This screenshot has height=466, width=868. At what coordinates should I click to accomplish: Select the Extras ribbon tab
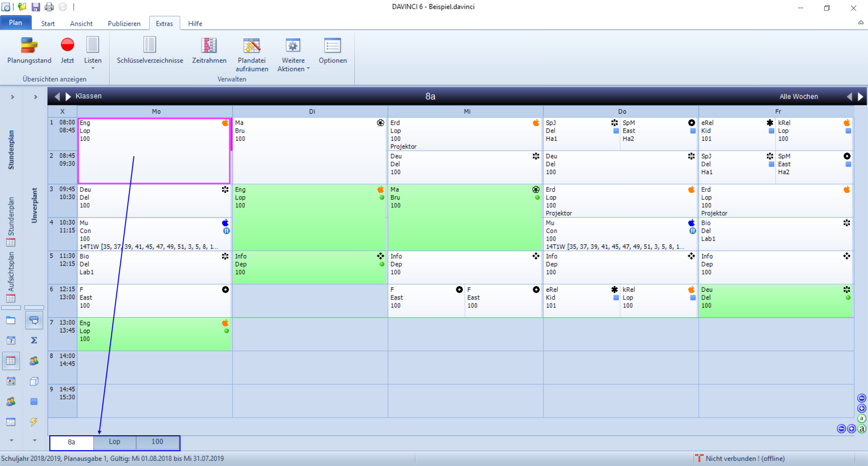pyautogui.click(x=165, y=24)
